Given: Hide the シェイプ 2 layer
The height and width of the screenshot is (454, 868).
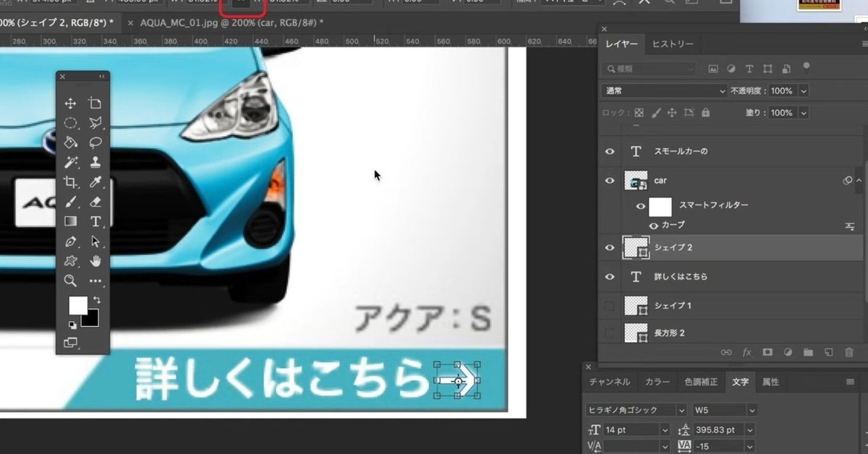Looking at the screenshot, I should tap(610, 247).
